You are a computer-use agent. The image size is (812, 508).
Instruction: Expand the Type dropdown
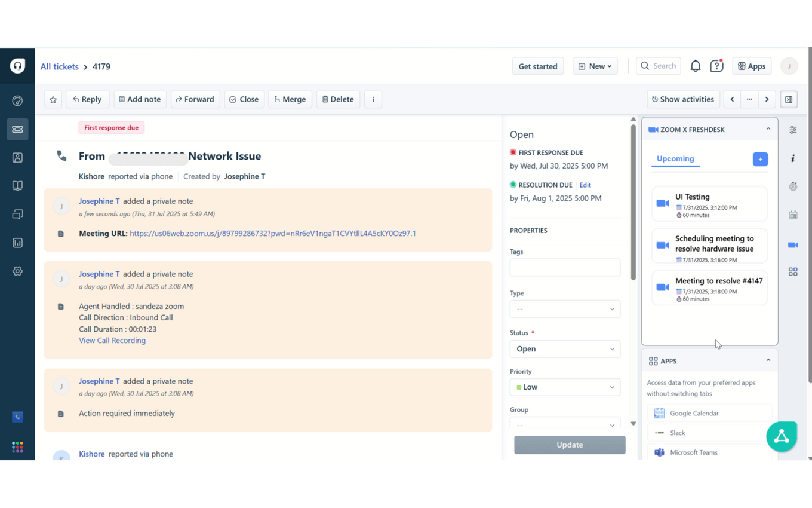[x=564, y=309]
